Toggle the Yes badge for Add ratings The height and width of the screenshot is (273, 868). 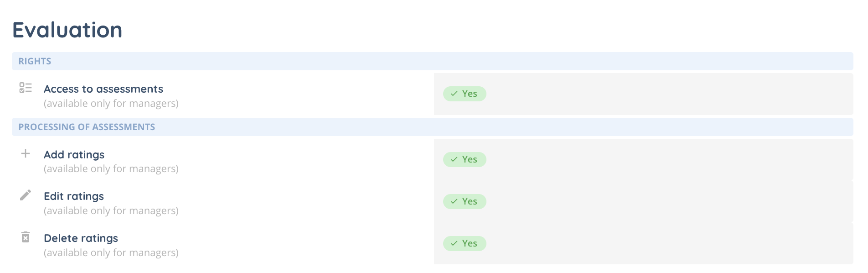[x=465, y=159]
